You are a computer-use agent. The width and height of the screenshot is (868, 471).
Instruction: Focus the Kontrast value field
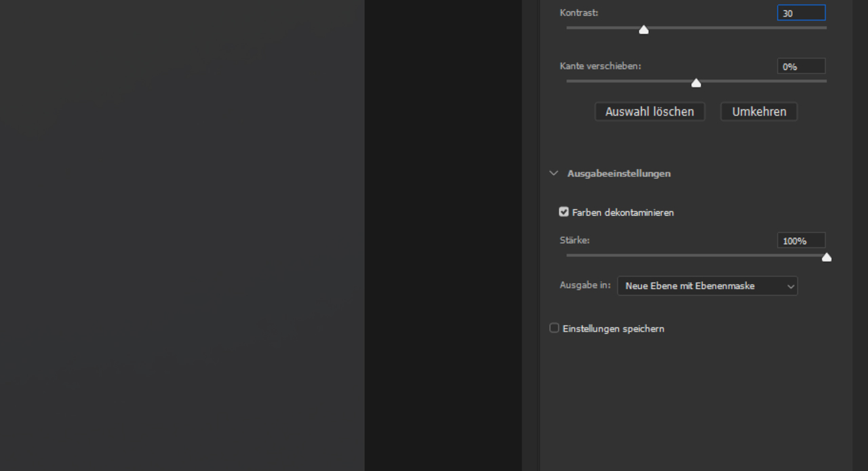(x=801, y=13)
